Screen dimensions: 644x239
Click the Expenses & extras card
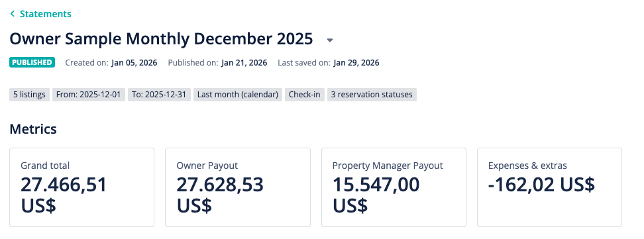coord(549,187)
